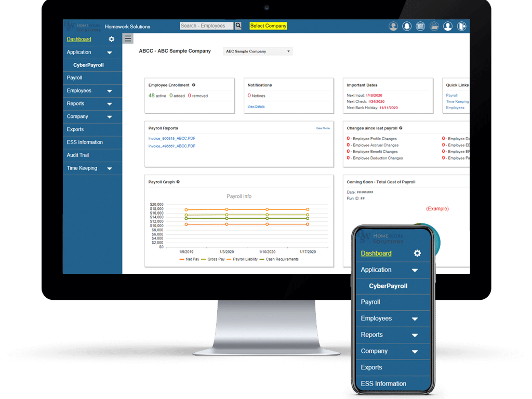The image size is (532, 399).
Task: Click "Employee Benefit Changes" row
Action: click(372, 151)
